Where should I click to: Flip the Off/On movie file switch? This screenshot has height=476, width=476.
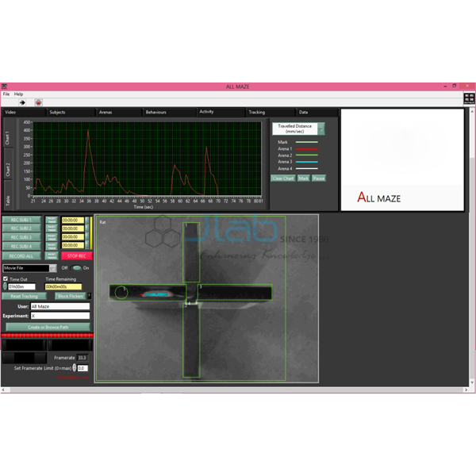point(76,268)
